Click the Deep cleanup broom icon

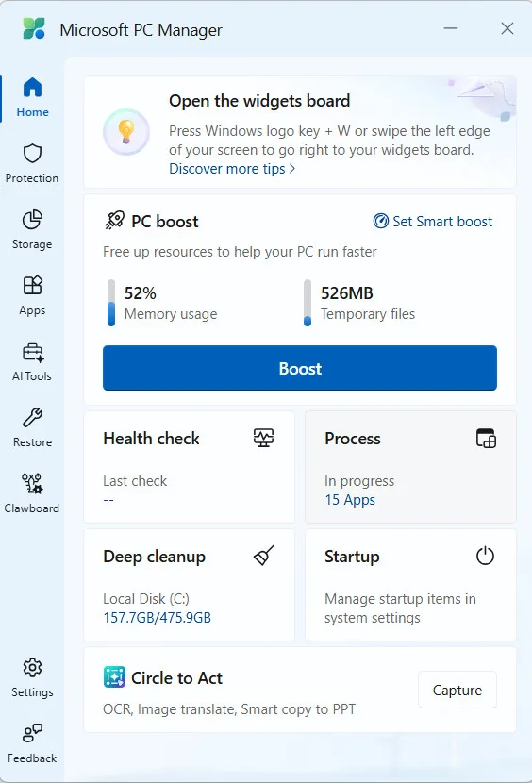[264, 556]
